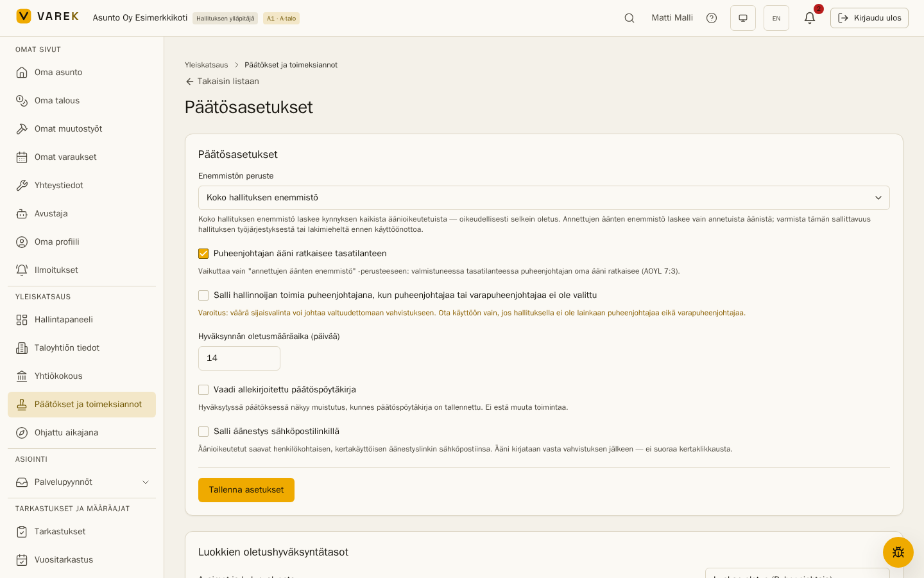
Task: Click the Yleiskatsaus breadcrumb link
Action: 206,65
